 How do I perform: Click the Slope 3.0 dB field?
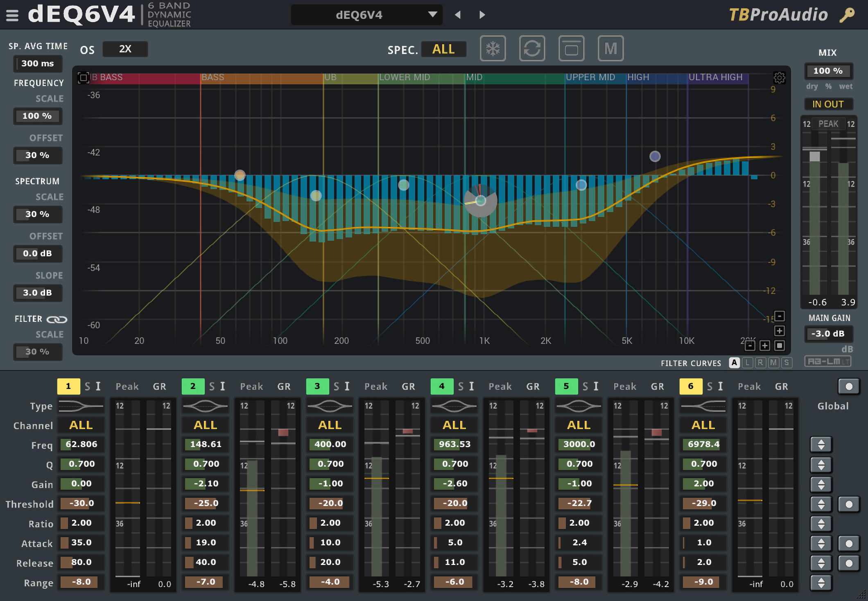coord(38,293)
